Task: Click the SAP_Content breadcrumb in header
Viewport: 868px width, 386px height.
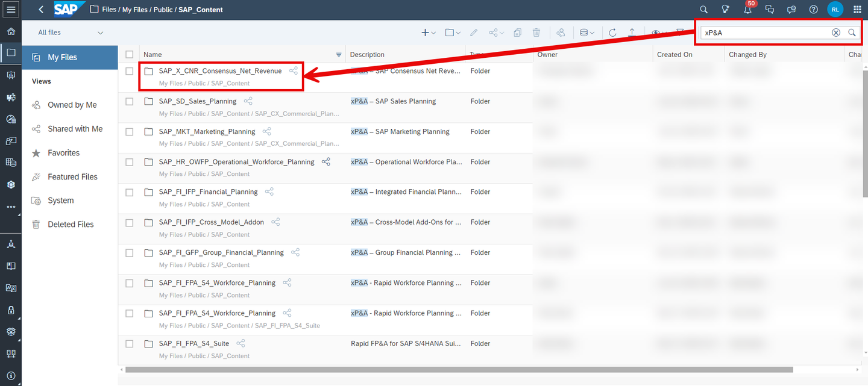Action: coord(201,10)
